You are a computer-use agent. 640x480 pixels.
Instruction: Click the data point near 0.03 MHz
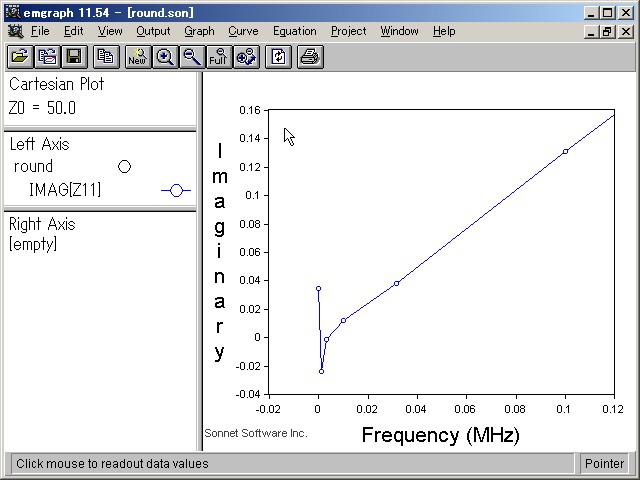pyautogui.click(x=396, y=283)
